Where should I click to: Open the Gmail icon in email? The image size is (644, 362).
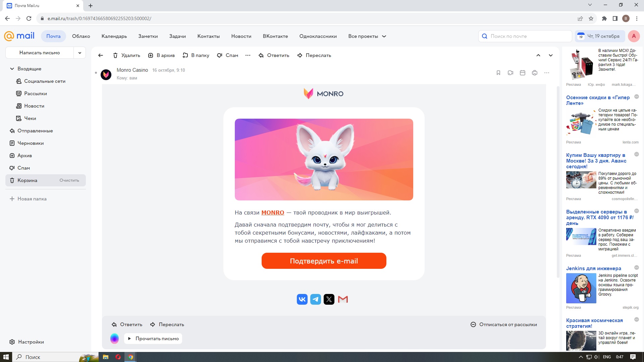click(343, 299)
